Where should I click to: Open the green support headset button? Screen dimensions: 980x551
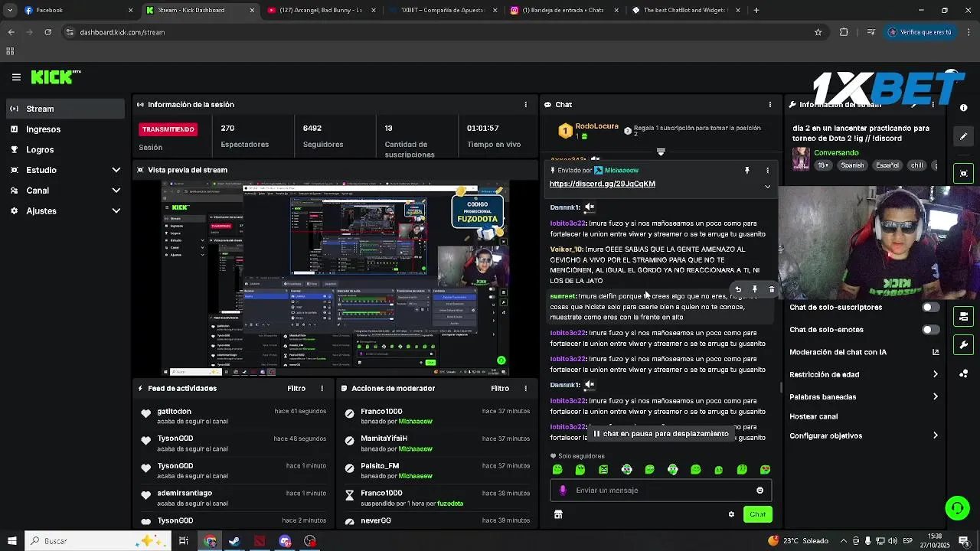click(956, 507)
